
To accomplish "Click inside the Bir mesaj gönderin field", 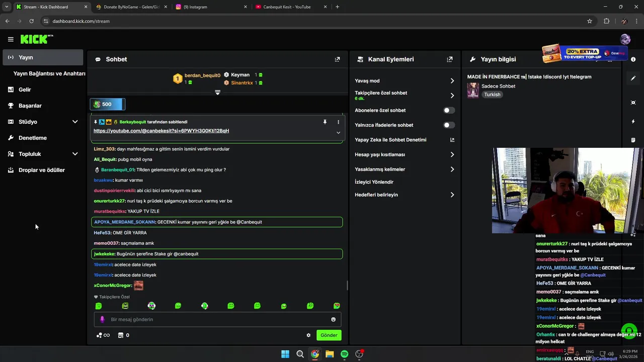I will [217, 319].
